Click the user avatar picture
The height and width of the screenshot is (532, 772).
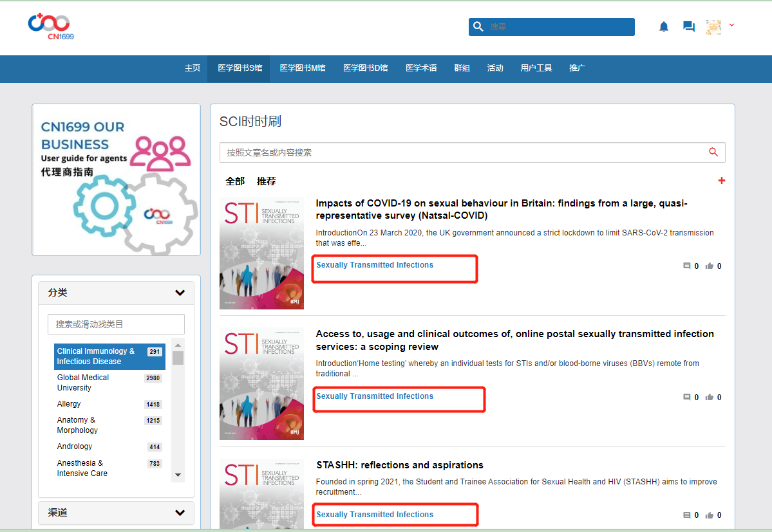click(x=713, y=27)
